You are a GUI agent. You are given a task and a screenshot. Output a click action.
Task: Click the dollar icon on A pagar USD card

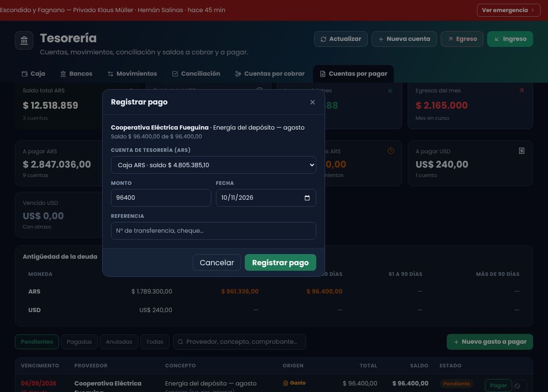pyautogui.click(x=522, y=151)
